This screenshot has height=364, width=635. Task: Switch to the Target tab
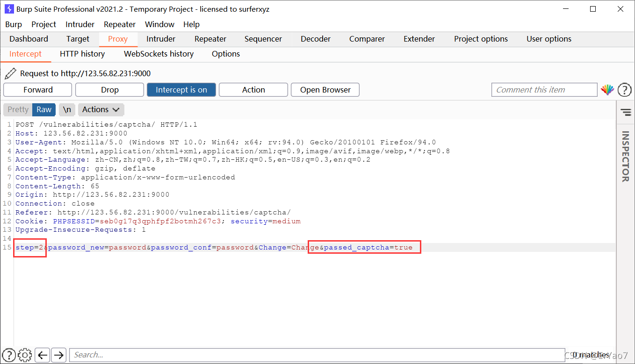pos(78,39)
